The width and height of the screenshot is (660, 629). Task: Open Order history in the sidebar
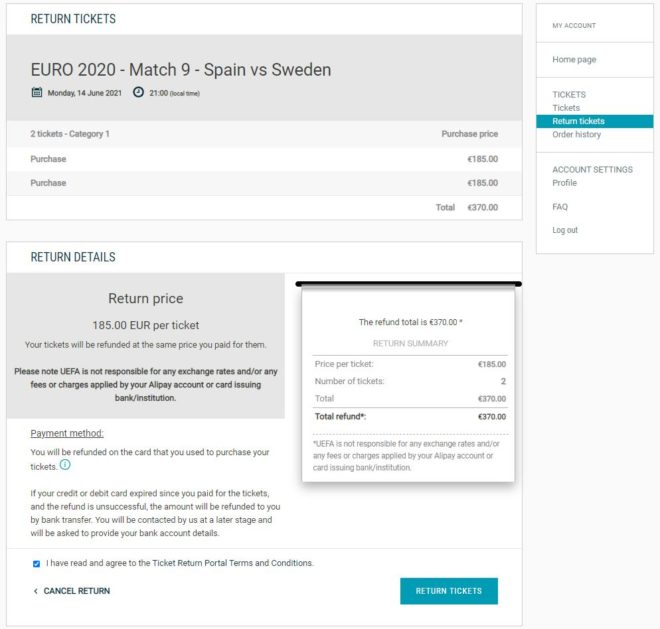[576, 134]
